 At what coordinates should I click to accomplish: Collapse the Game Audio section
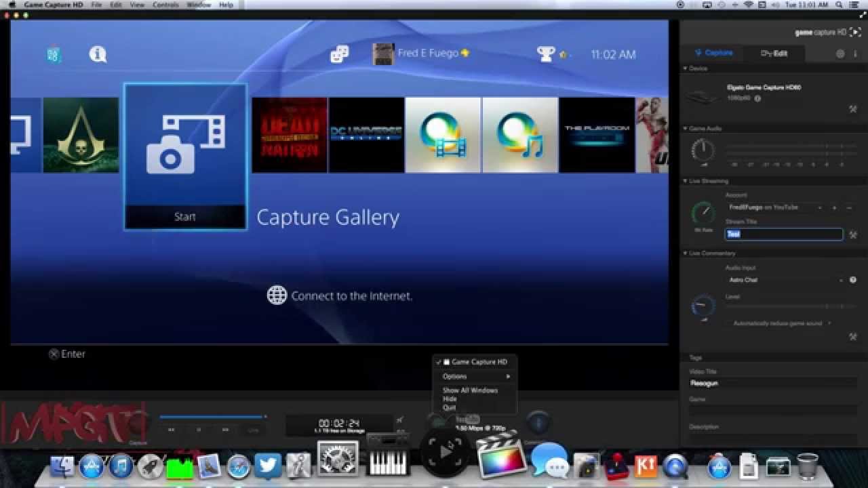(685, 128)
